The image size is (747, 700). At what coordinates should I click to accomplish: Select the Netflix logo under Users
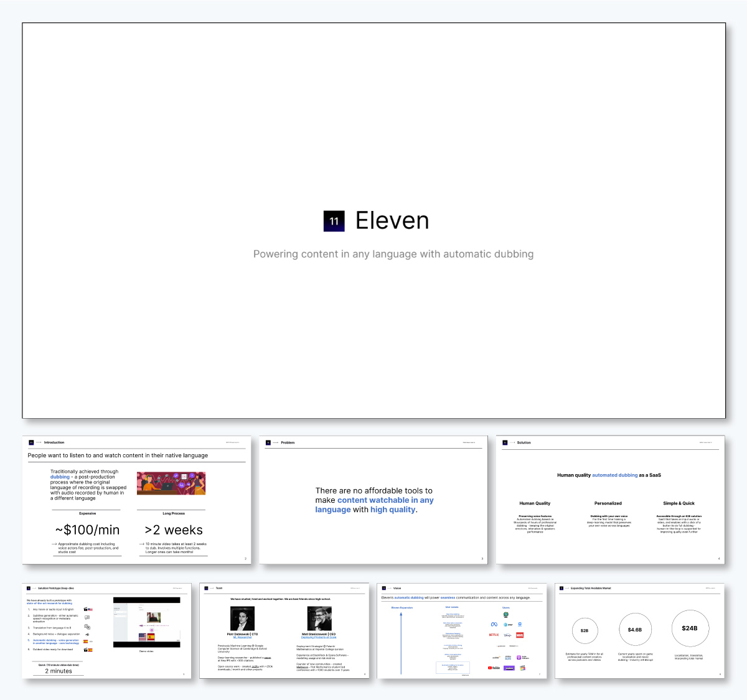[494, 635]
